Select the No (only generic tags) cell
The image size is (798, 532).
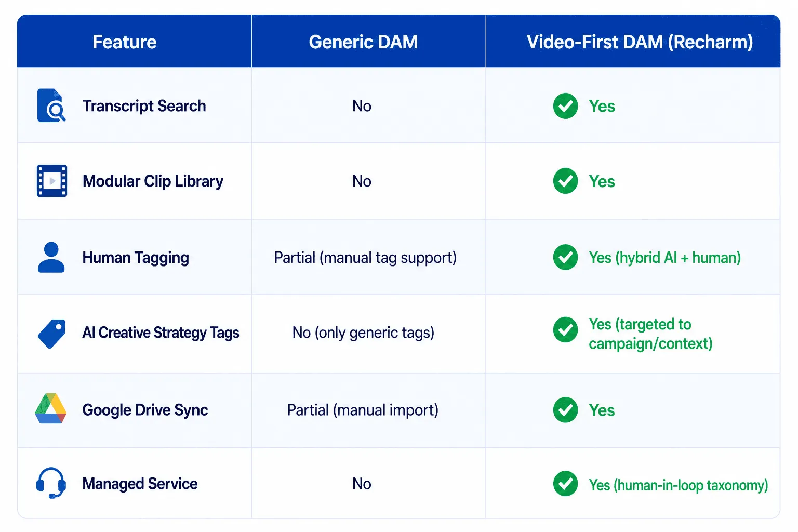point(363,332)
